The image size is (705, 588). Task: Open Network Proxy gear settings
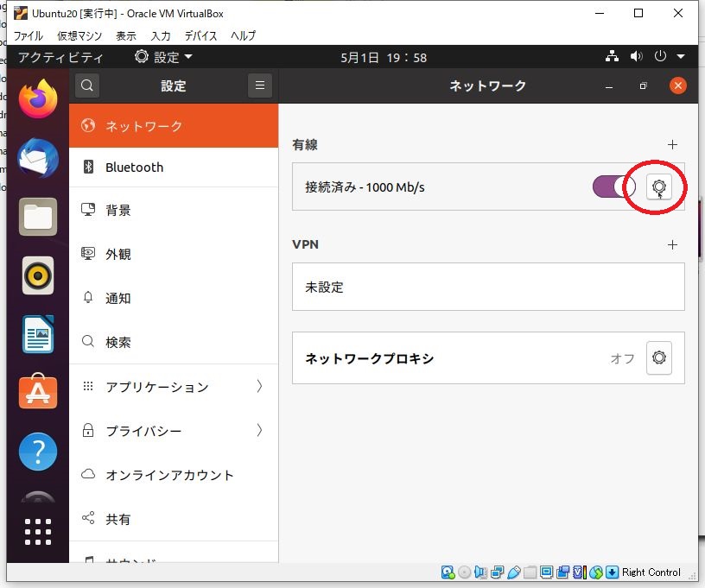point(658,358)
